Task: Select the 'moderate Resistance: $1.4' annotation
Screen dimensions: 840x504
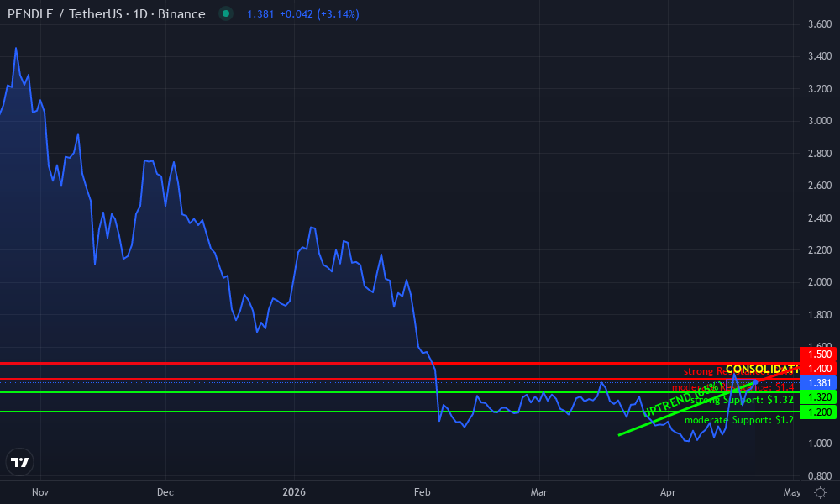Action: [x=732, y=386]
